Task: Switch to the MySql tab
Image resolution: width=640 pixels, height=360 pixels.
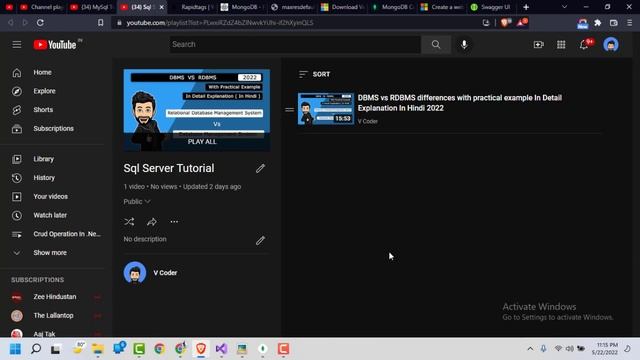Action: tap(91, 7)
